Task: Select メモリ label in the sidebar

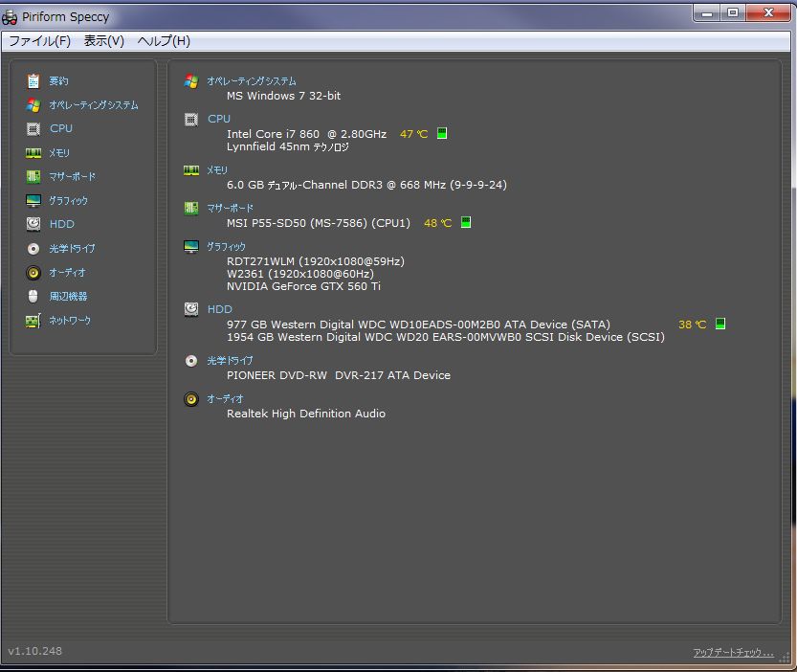Action: 59,152
